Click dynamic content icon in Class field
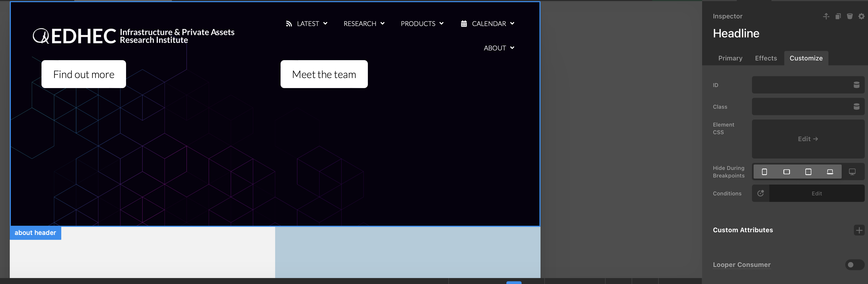Image resolution: width=868 pixels, height=284 pixels. click(856, 107)
